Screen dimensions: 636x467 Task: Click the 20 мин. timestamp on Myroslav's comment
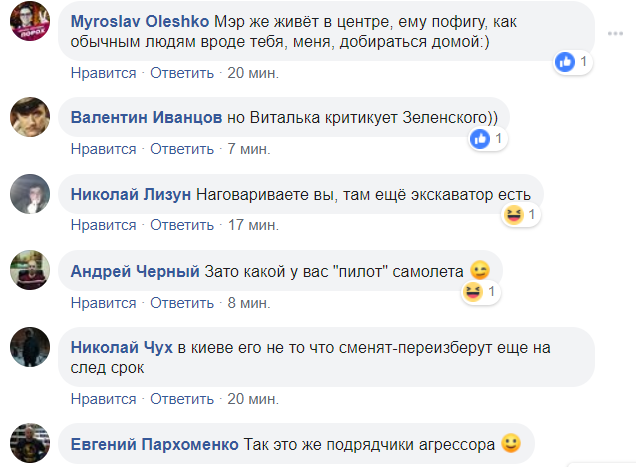pyautogui.click(x=253, y=72)
